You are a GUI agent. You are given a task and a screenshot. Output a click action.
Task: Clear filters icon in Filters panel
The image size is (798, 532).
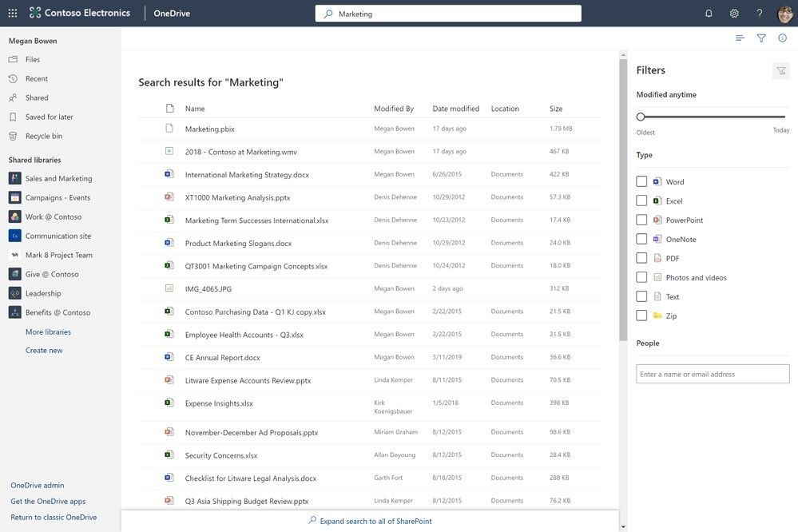[781, 71]
